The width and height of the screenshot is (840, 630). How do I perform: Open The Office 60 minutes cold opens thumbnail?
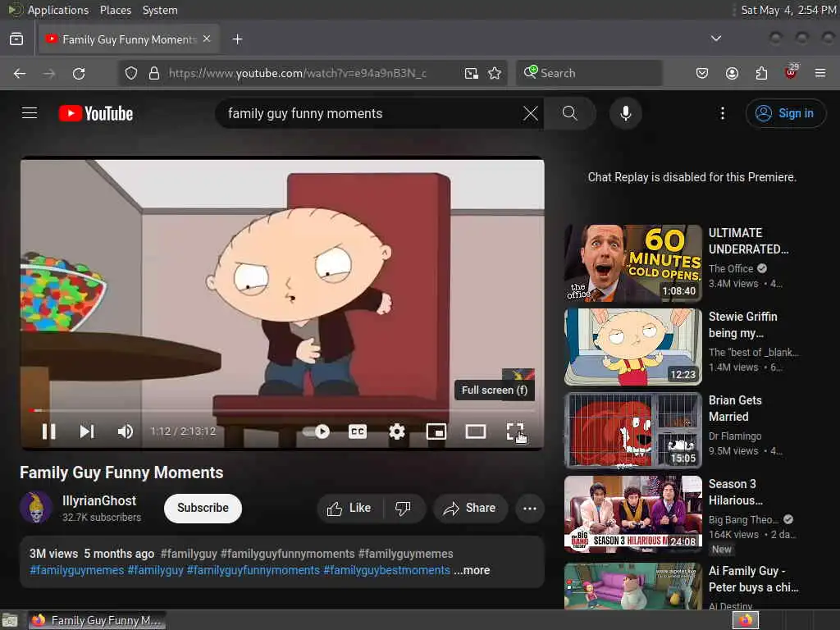click(632, 262)
